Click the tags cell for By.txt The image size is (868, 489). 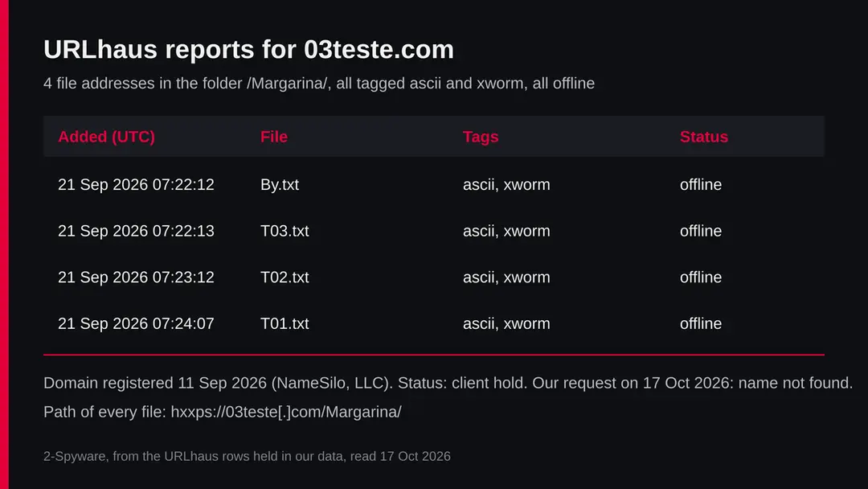coord(506,184)
